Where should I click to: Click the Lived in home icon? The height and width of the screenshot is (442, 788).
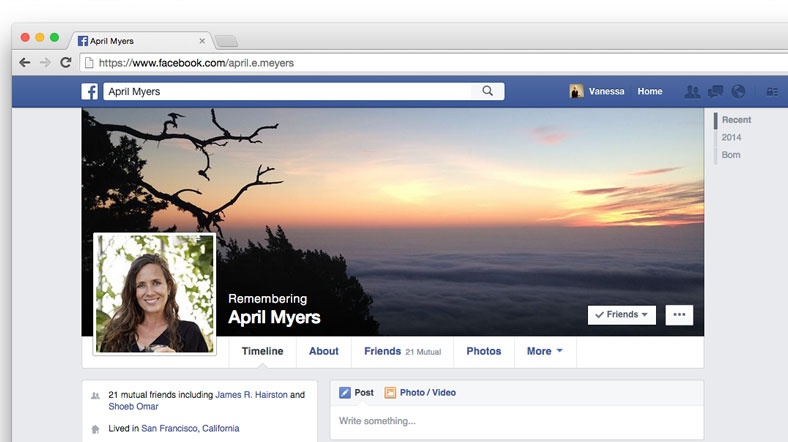click(x=95, y=429)
